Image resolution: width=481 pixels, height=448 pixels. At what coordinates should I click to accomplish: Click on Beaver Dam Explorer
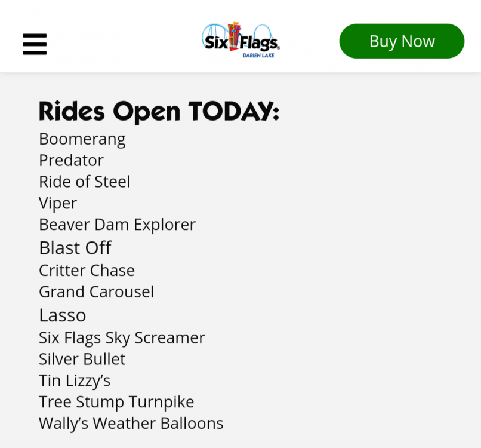coord(117,225)
